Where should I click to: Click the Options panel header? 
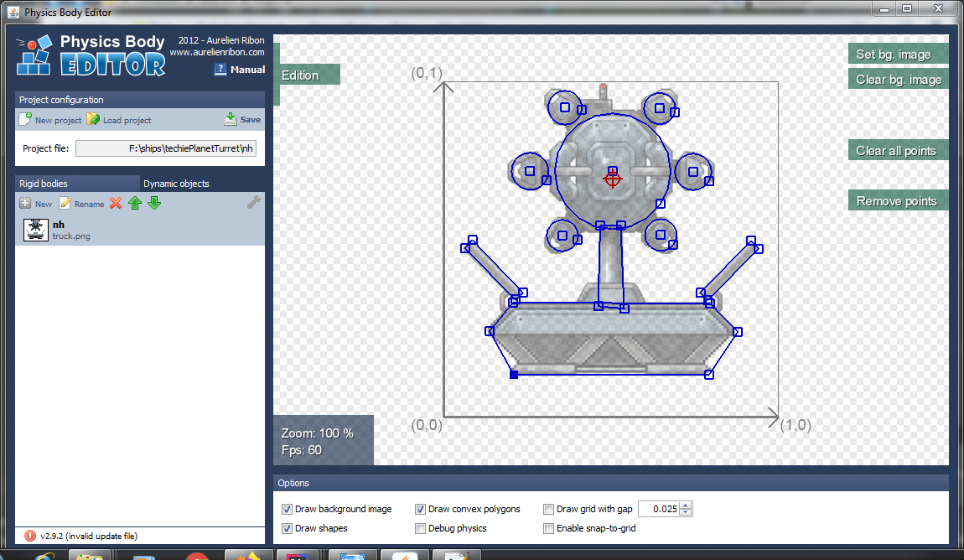tap(611, 483)
